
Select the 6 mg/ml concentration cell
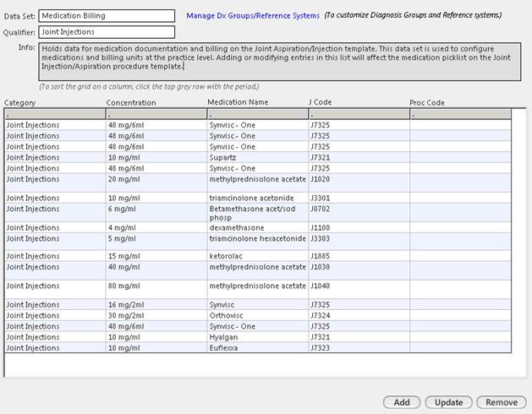point(156,213)
